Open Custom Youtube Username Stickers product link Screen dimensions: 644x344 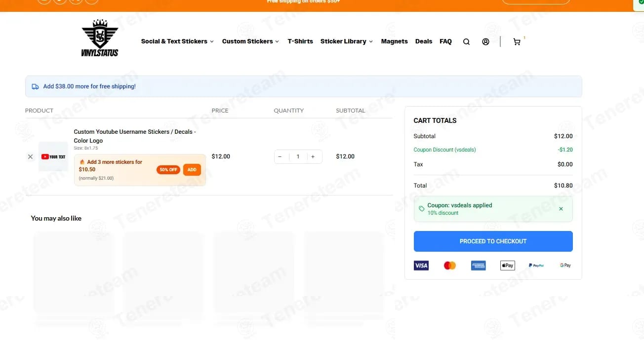pos(135,136)
